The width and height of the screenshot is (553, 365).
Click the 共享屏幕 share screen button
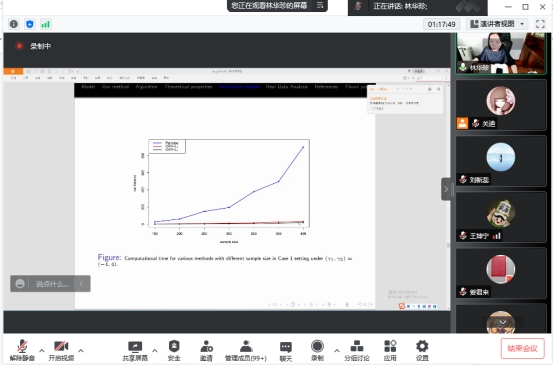click(x=135, y=350)
